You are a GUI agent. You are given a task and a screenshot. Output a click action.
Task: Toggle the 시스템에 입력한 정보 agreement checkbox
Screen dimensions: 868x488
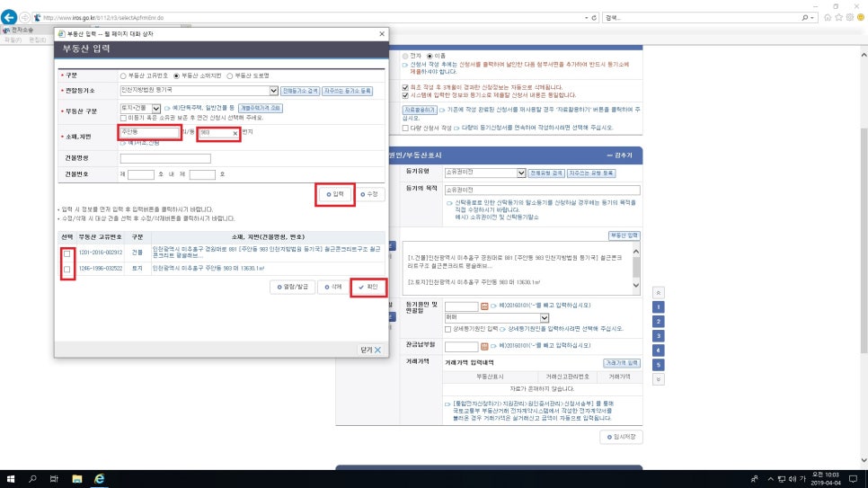405,96
